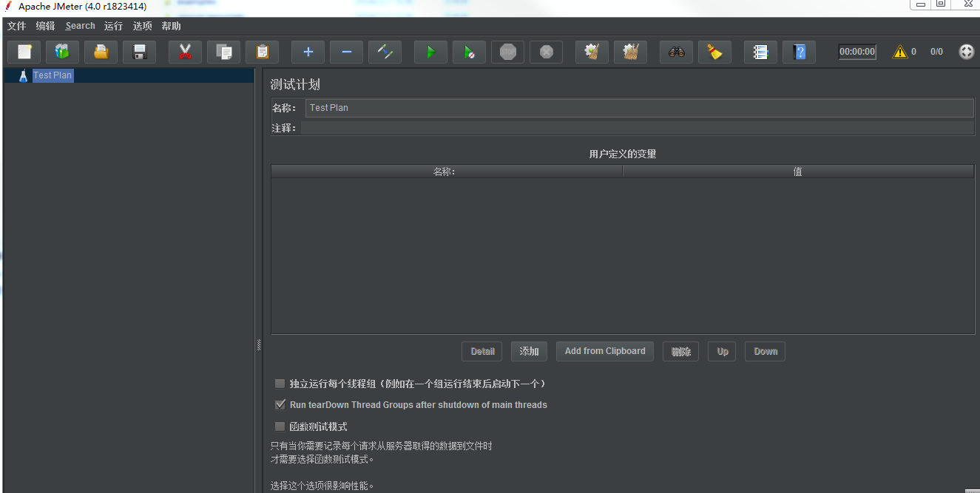Open the 运行 menu
This screenshot has width=980, height=493.
113,26
